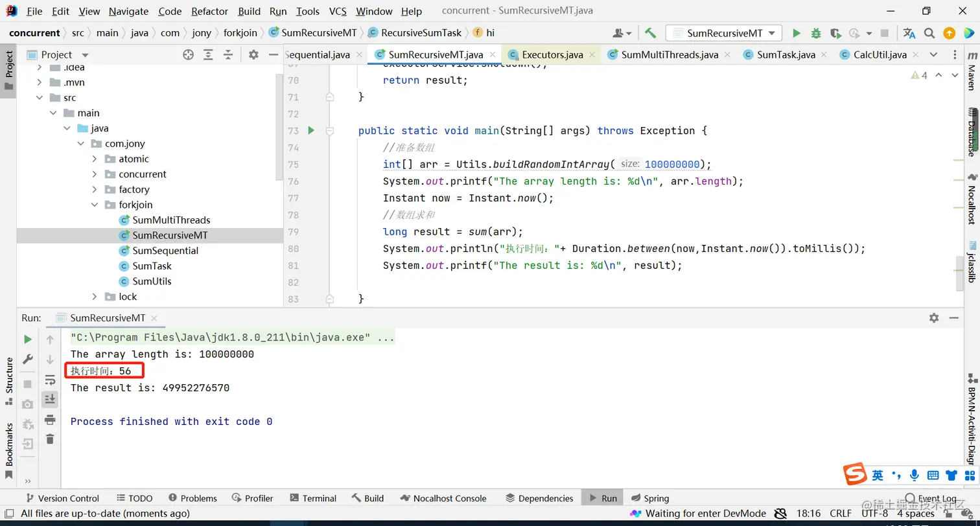Click UTF-8 encoding in status bar

874,513
